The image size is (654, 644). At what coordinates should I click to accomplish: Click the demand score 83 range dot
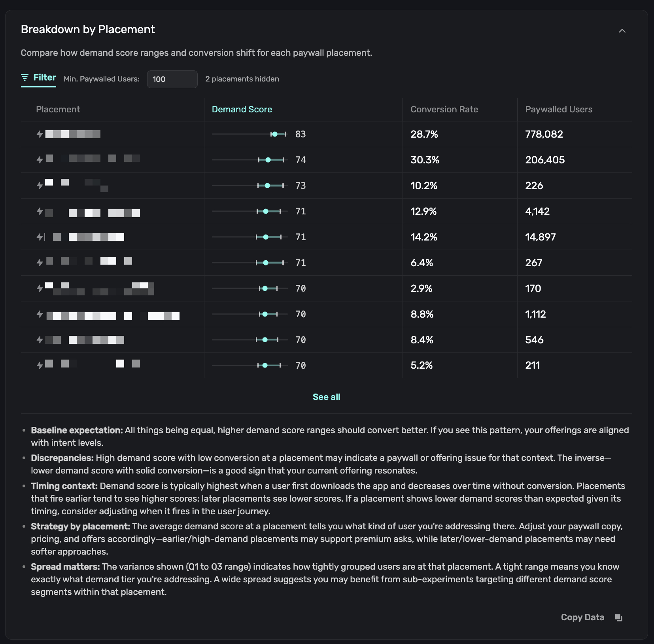tap(275, 134)
